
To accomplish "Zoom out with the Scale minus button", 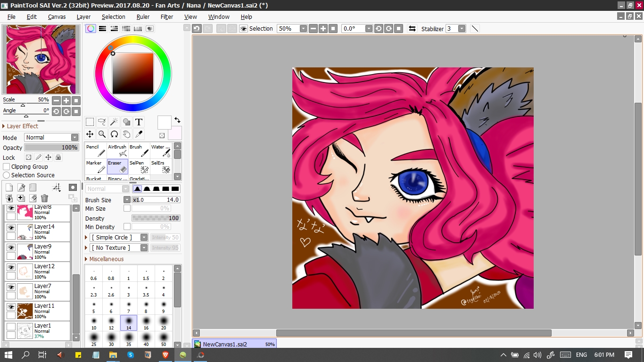I will (x=56, y=100).
